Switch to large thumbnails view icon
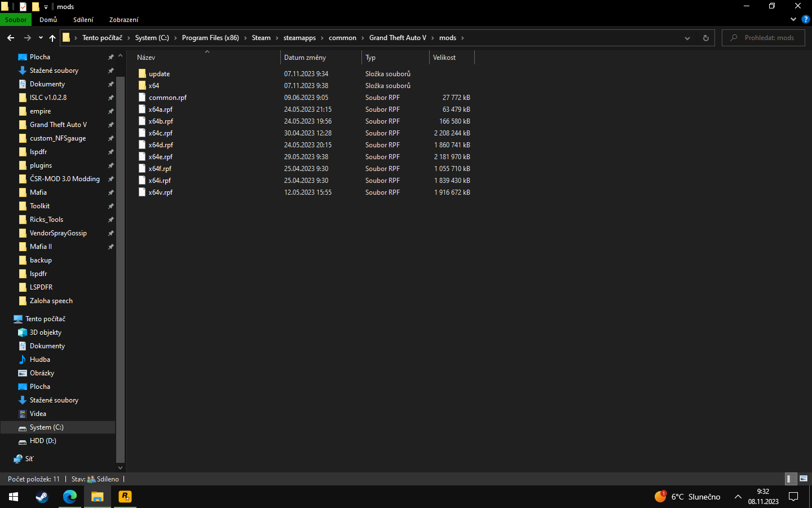 coord(804,479)
